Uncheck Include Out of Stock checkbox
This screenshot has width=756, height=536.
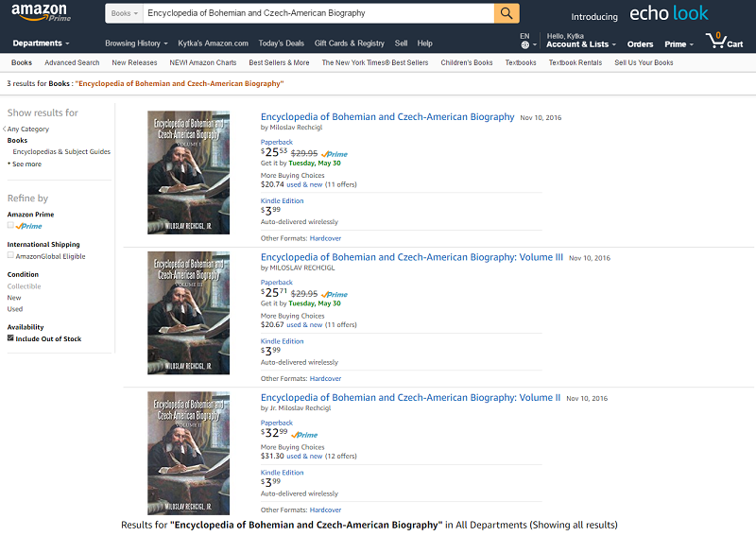click(x=10, y=337)
